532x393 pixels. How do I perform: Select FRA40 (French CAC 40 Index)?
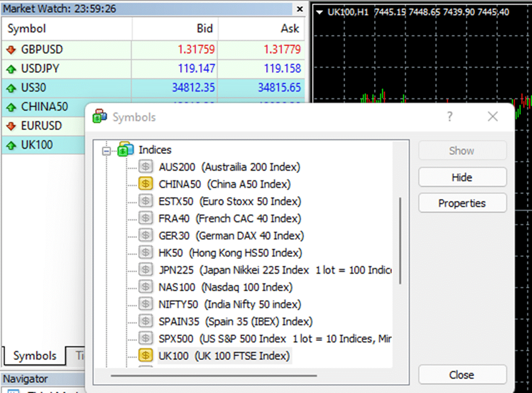pyautogui.click(x=230, y=219)
